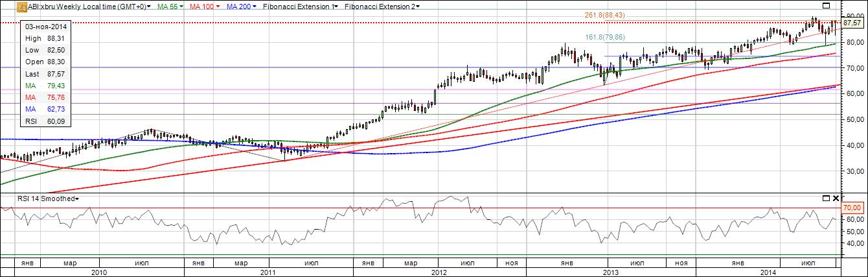Click the 2013 year label on time axis
Image resolution: width=868 pixels, height=277 pixels.
pyautogui.click(x=611, y=272)
